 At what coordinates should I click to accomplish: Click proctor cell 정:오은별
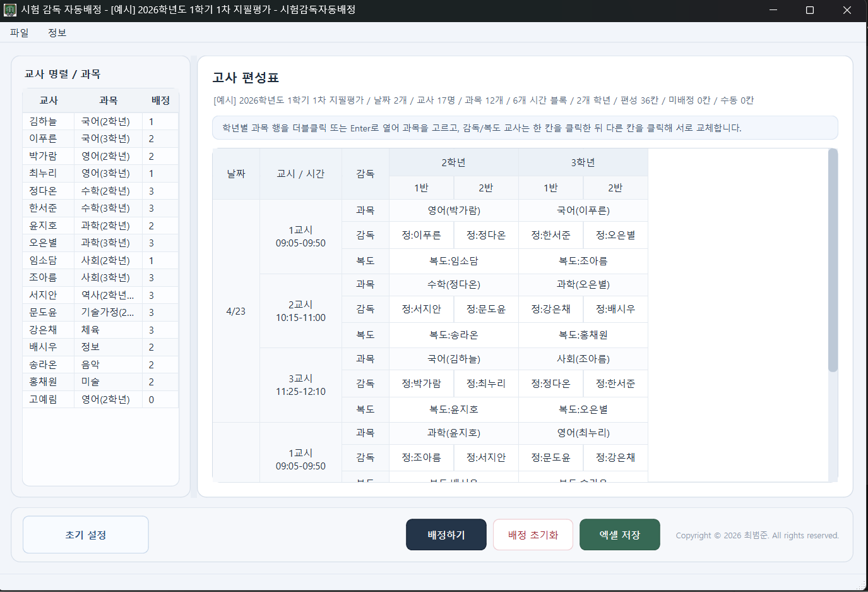(x=615, y=235)
